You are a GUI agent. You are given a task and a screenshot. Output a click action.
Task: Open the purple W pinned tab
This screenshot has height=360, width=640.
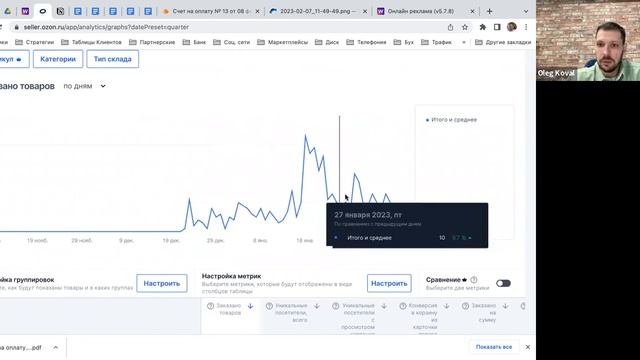click(x=25, y=11)
